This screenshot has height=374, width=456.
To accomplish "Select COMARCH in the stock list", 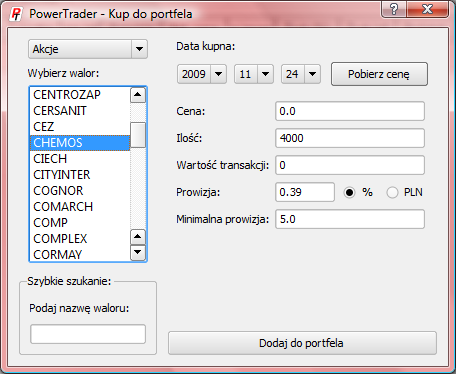I will pos(80,207).
